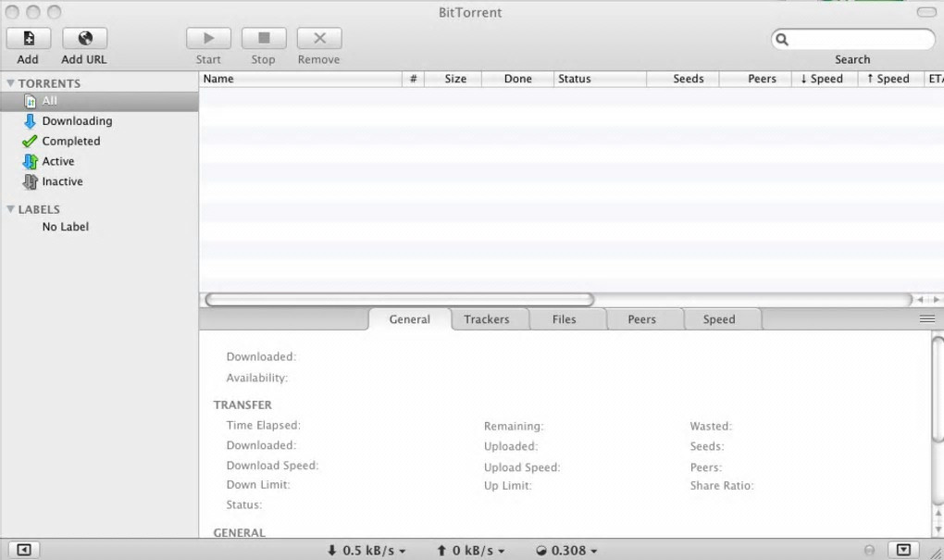
Task: Sort by the Done column header
Action: click(517, 79)
